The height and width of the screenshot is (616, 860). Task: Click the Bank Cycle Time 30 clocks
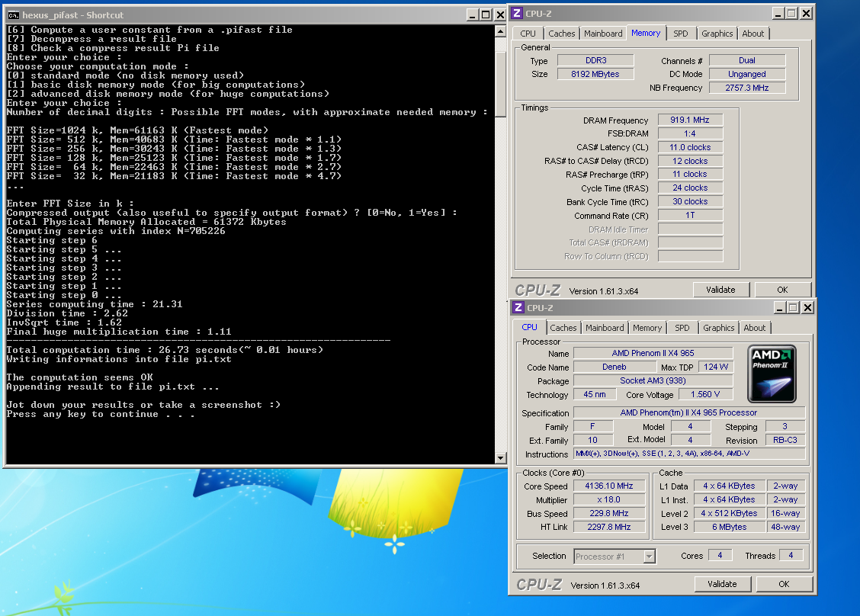(690, 201)
